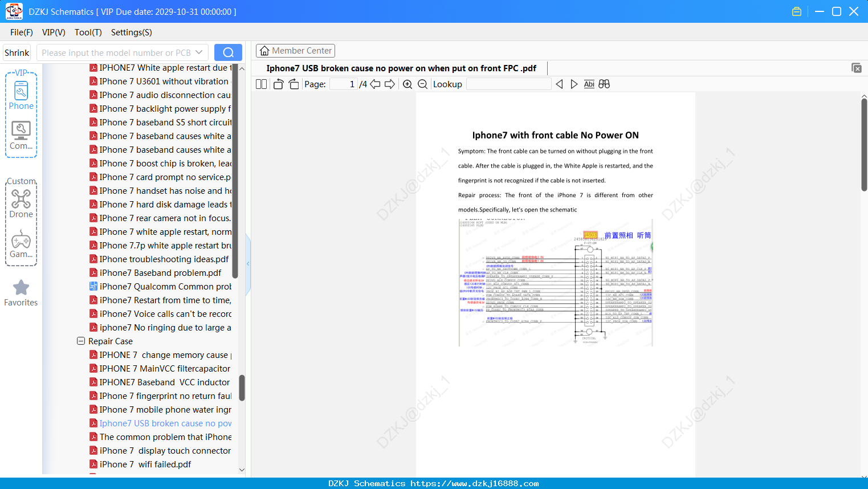Open the Computer category in sidebar
Screen dimensions: 868x489
[x=21, y=136]
